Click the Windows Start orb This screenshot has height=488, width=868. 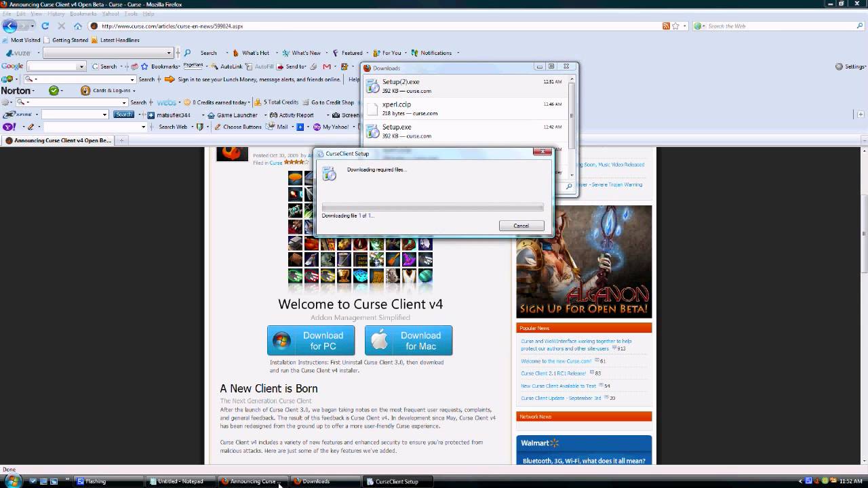click(12, 481)
